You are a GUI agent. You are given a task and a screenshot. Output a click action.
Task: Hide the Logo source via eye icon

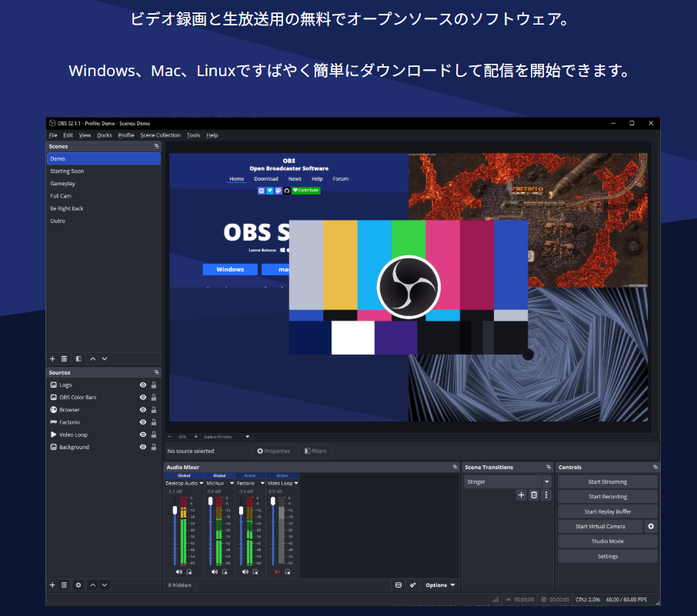(x=142, y=385)
